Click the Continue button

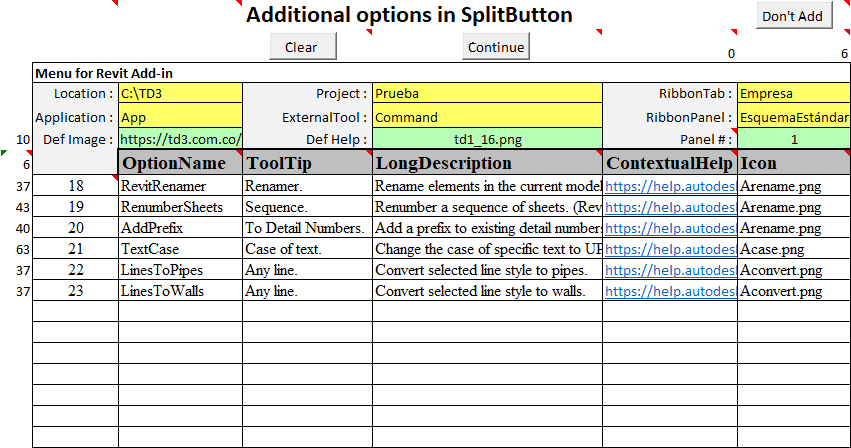pos(496,47)
